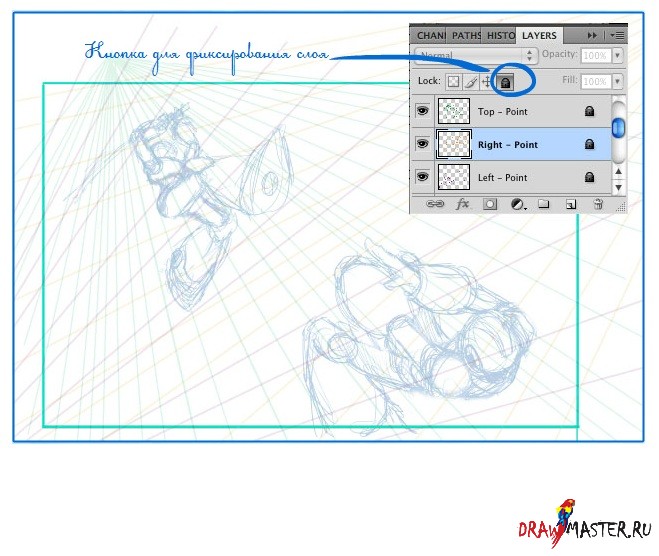Viewport: 659px width, 556px height.
Task: Click the Fill value field
Action: [596, 81]
